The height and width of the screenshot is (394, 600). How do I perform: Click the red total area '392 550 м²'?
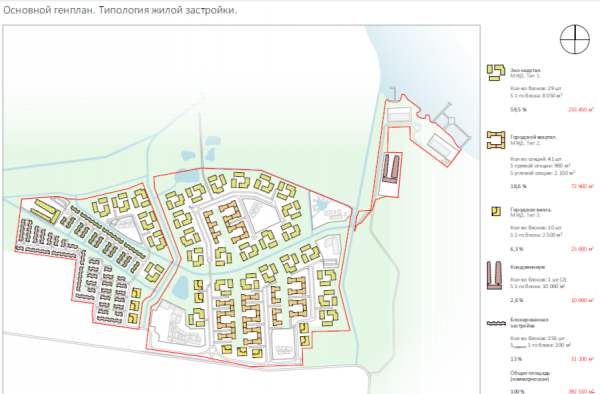pyautogui.click(x=581, y=391)
